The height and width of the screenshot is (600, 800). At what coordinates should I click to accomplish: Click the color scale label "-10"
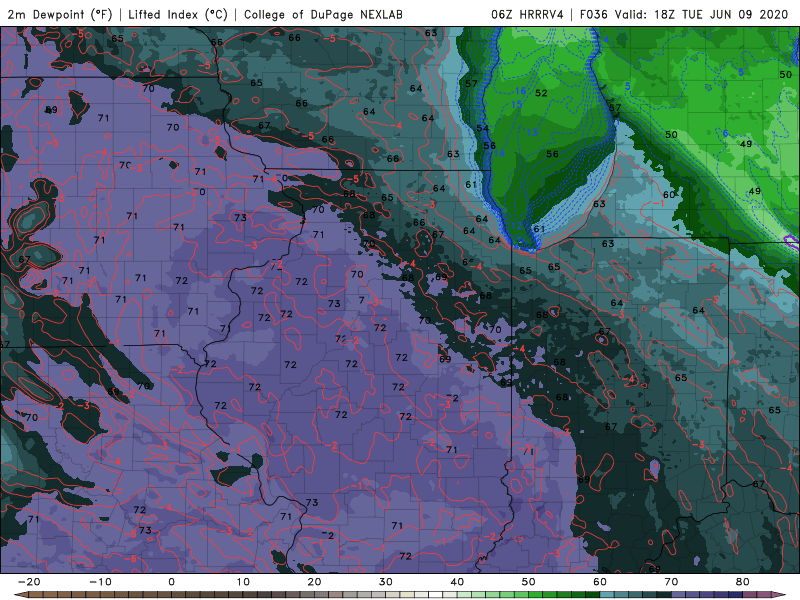[x=100, y=582]
